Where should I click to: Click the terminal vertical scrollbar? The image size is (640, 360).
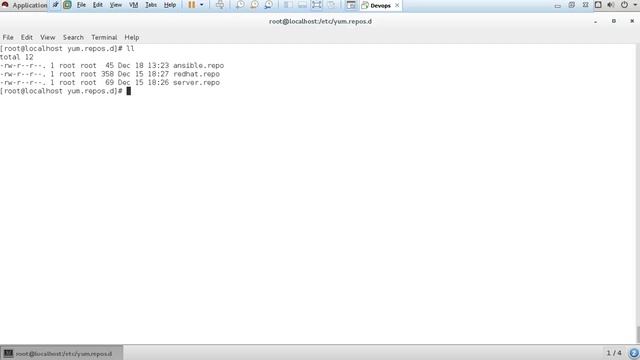coord(638,193)
